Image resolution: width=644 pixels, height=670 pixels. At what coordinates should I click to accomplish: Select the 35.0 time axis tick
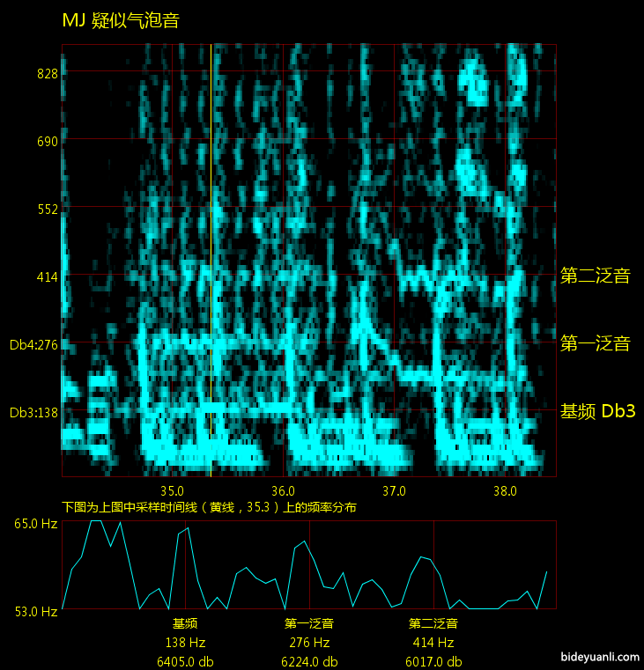tap(172, 490)
